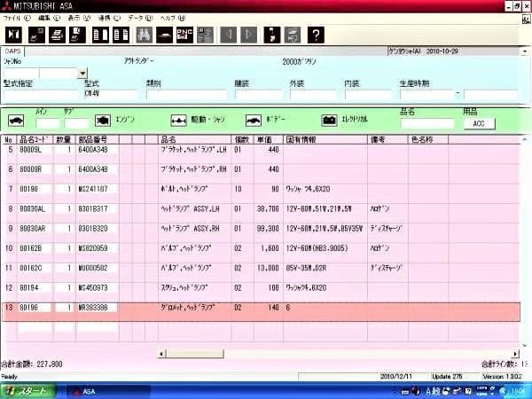Screen dimensions: 532x399
Task: Click the question mark help icon
Action: click(317, 35)
